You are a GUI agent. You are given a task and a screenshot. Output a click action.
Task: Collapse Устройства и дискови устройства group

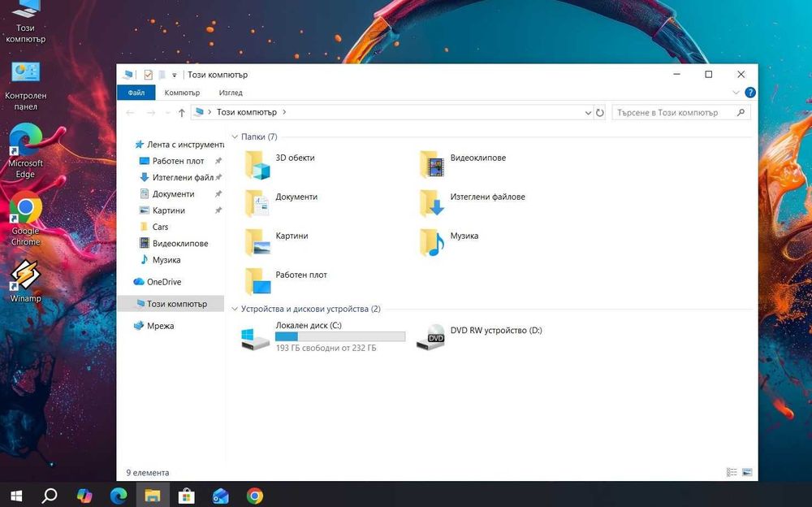[235, 309]
